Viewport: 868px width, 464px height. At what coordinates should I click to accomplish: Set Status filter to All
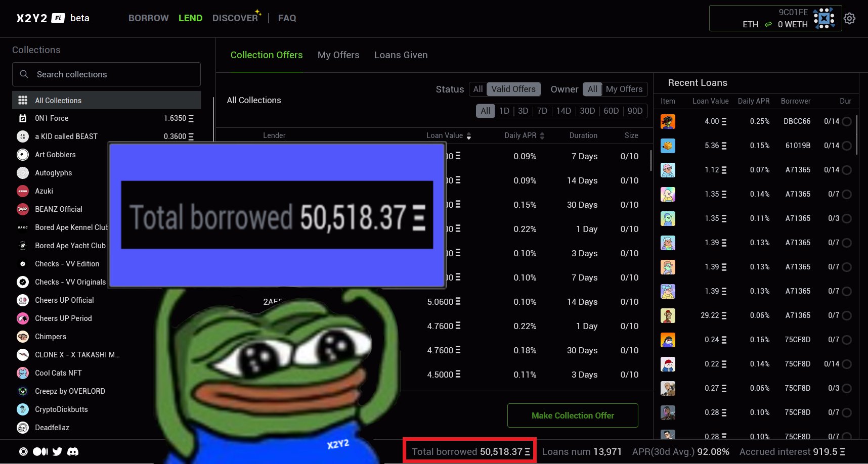pos(478,89)
